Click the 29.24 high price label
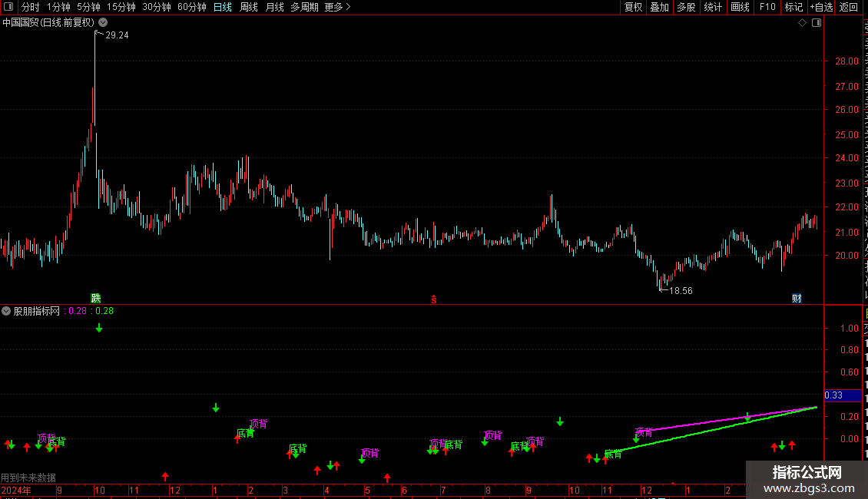The image size is (868, 499). tap(117, 35)
